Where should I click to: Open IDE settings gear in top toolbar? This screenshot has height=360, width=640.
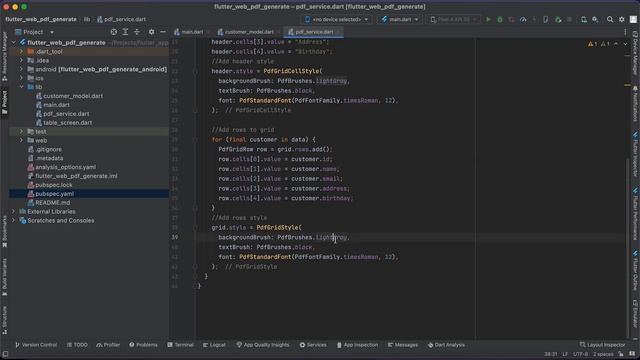pos(622,19)
